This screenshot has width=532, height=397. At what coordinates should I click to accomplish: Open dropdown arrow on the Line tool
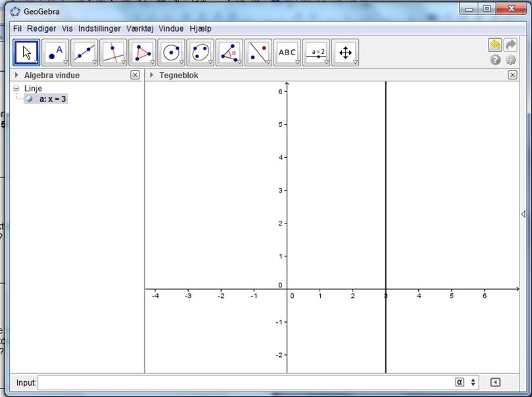click(94, 62)
